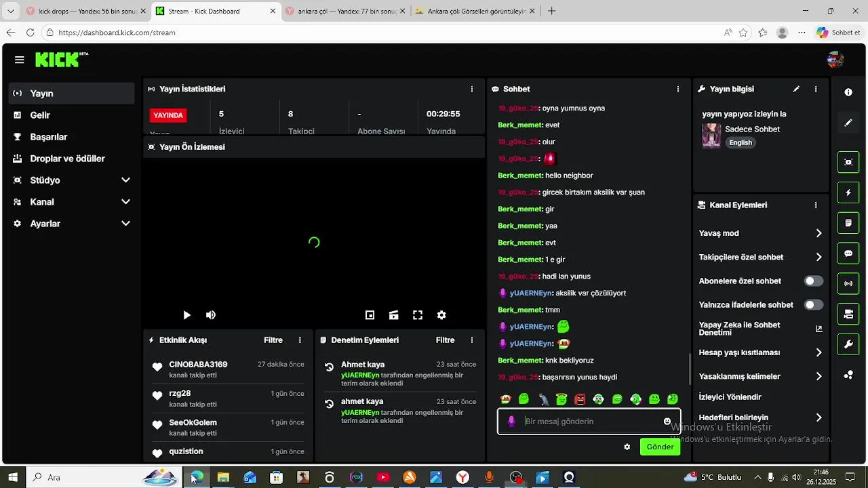Open the user avatar menu in header
The image size is (868, 488).
[x=835, y=60]
